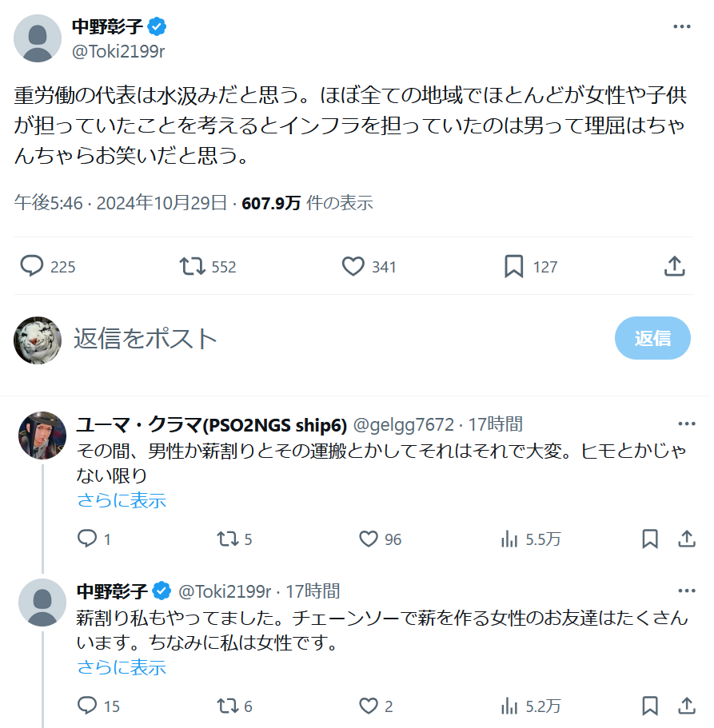Bookmark ユーマ・クラマ's reply
Screen dimensions: 714x728
tap(650, 539)
